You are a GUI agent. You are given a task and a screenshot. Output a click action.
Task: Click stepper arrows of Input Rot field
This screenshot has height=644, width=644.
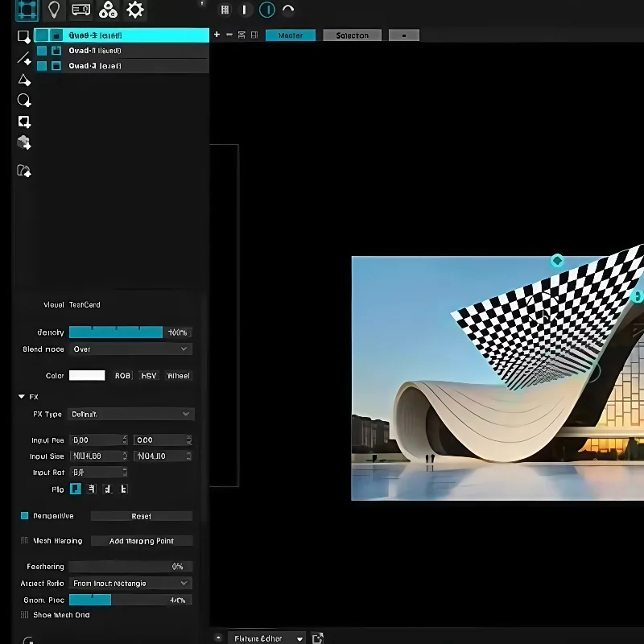pyautogui.click(x=125, y=473)
